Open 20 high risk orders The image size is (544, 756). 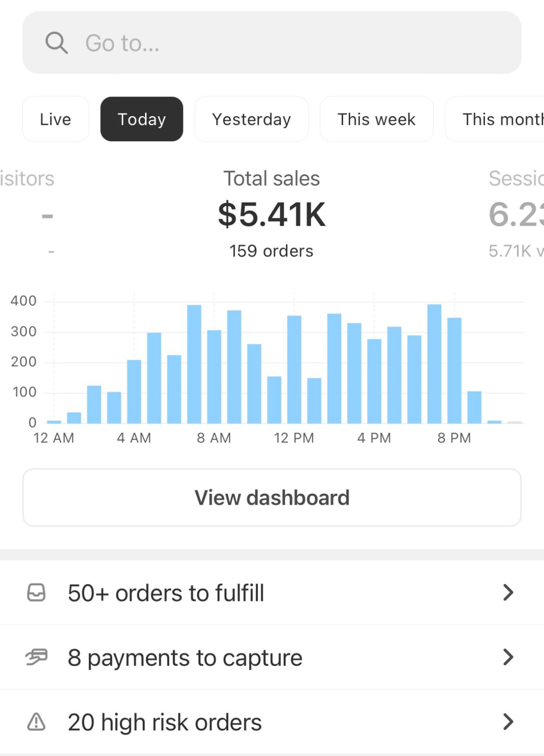(164, 722)
